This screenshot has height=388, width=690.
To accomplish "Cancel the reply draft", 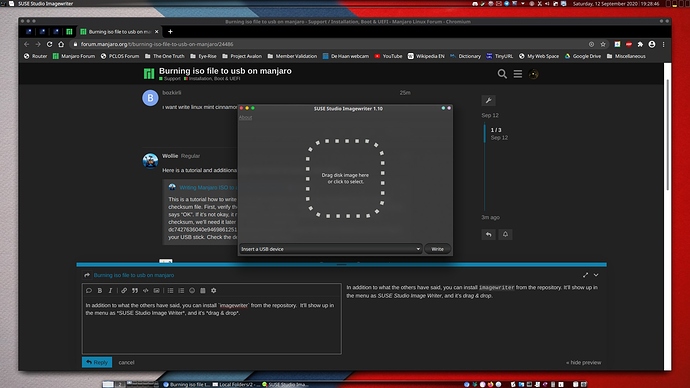I will click(x=126, y=362).
